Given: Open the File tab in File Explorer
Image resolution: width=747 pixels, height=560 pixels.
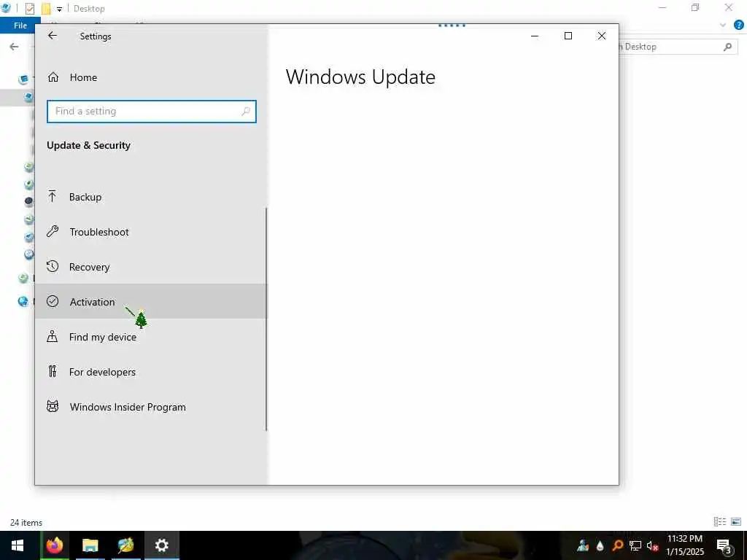Looking at the screenshot, I should point(20,26).
